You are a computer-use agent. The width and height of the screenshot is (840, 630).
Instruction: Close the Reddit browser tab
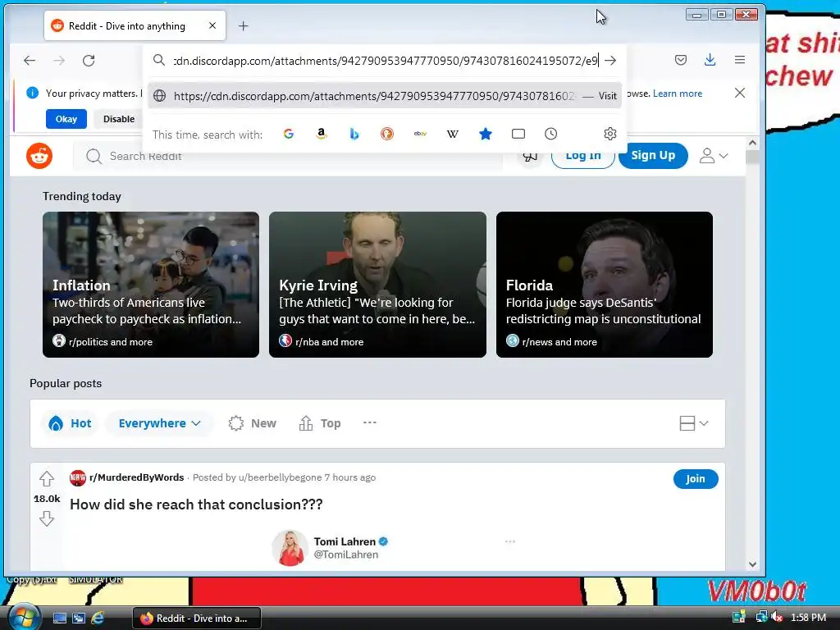[x=212, y=25]
